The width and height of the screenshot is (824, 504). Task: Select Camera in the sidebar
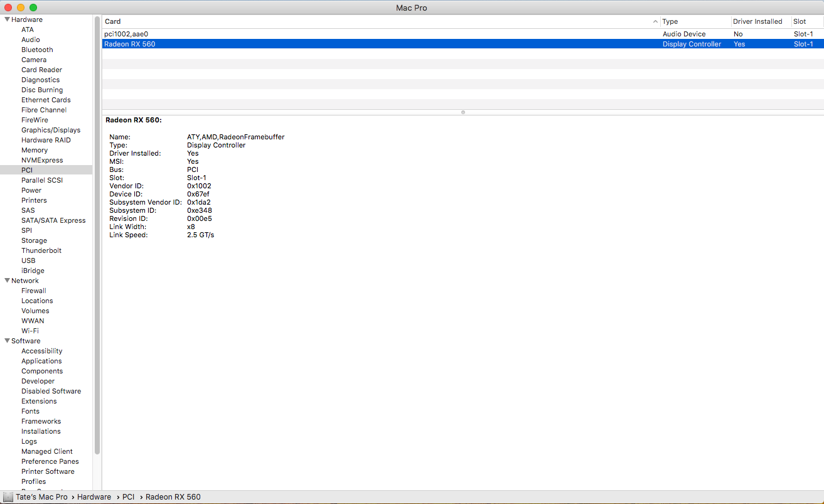coord(34,60)
